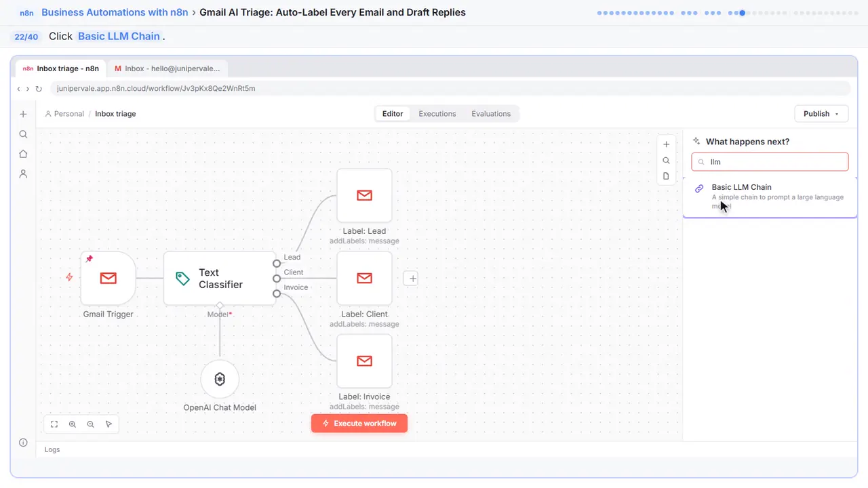Switch to the Inbox Gmail browser tab
The width and height of the screenshot is (868, 488).
pyautogui.click(x=167, y=68)
